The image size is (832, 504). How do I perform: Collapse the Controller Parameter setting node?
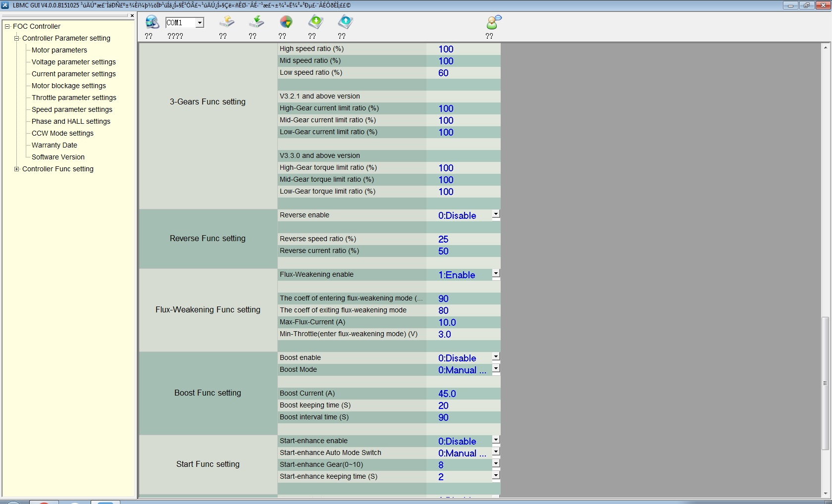click(x=17, y=38)
